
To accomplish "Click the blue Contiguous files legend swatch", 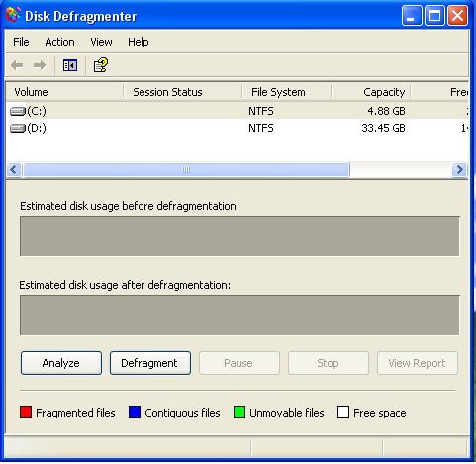I will (135, 412).
